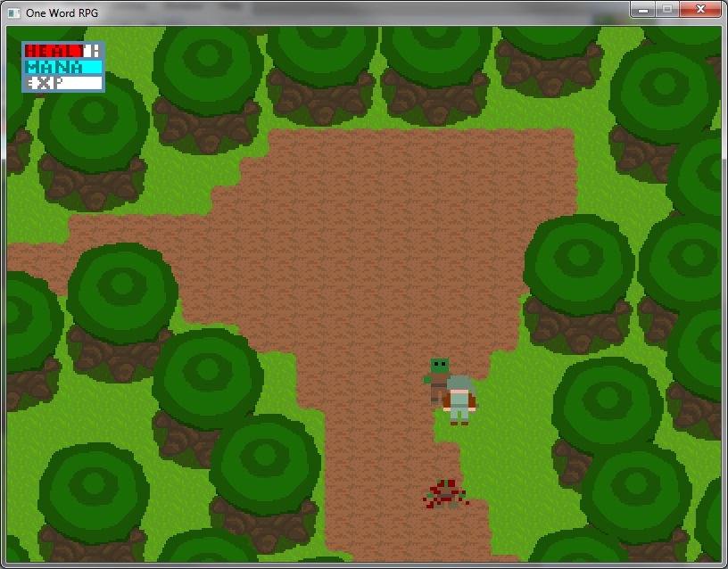Attack the green orc enemy
The width and height of the screenshot is (728, 569).
437,379
